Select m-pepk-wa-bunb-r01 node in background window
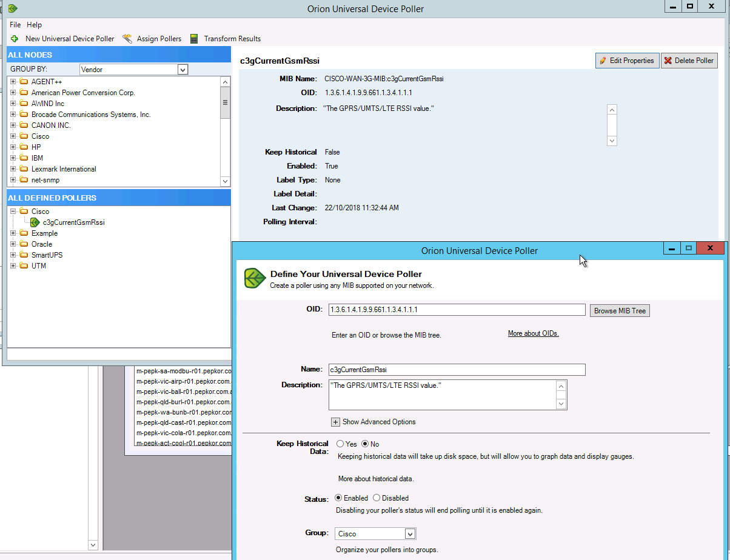This screenshot has width=730, height=560. (x=184, y=412)
